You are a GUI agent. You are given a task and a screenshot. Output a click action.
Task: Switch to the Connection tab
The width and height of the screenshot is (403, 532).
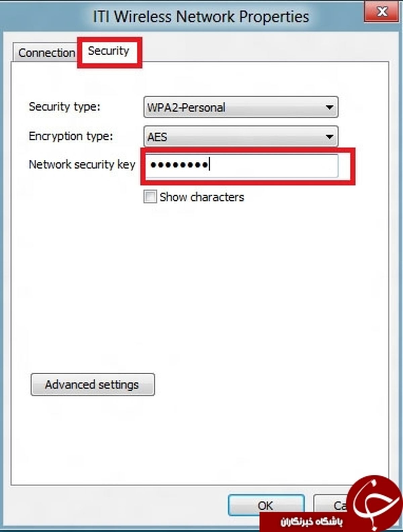coord(46,53)
